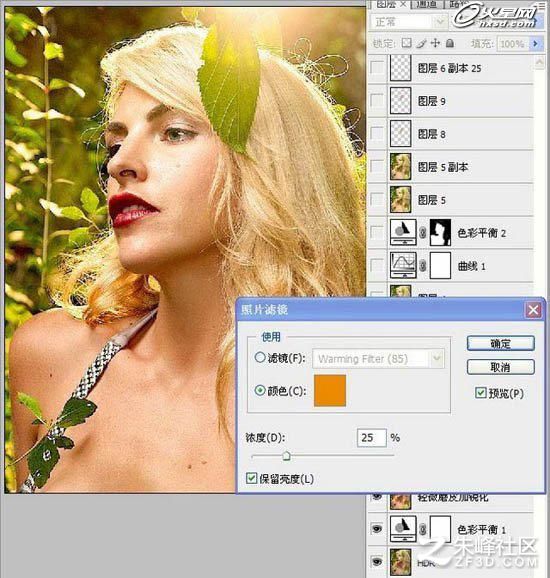Viewport: 550px width, 578px height.
Task: Show the 图层 9 layer
Action: pyautogui.click(x=377, y=100)
